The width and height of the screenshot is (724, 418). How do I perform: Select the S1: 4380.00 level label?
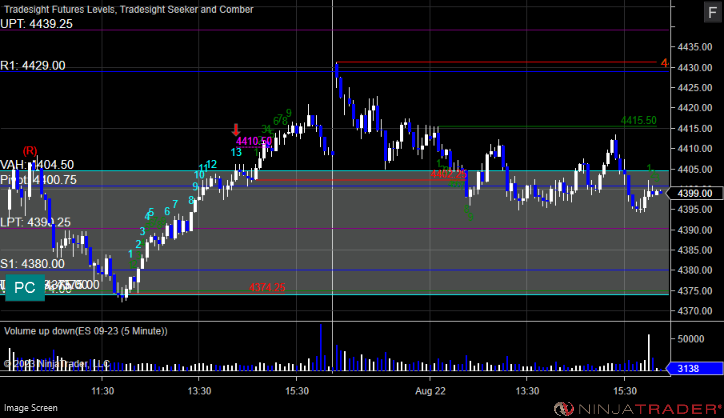tap(32, 264)
